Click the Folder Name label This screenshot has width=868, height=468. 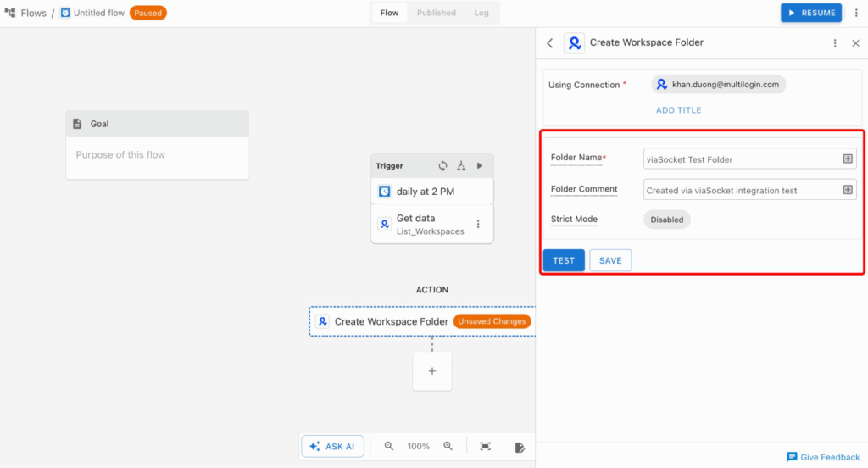pyautogui.click(x=576, y=158)
